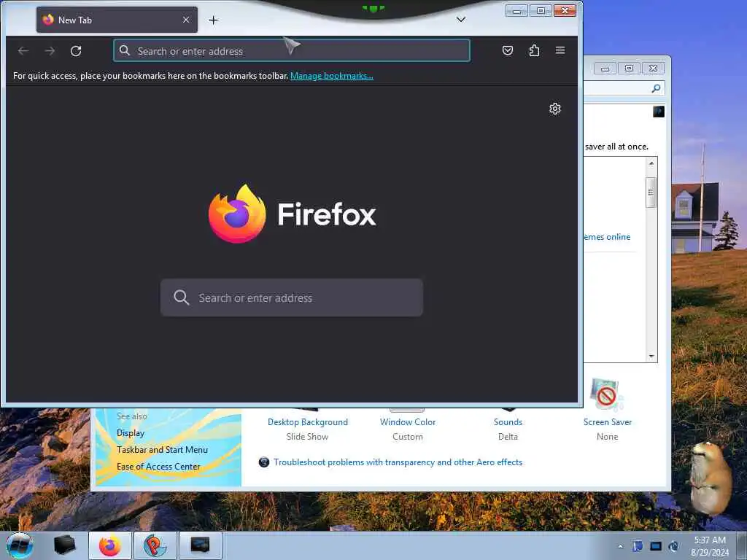Minimize the Personalization window
Image resolution: width=747 pixels, height=560 pixels.
tap(605, 69)
